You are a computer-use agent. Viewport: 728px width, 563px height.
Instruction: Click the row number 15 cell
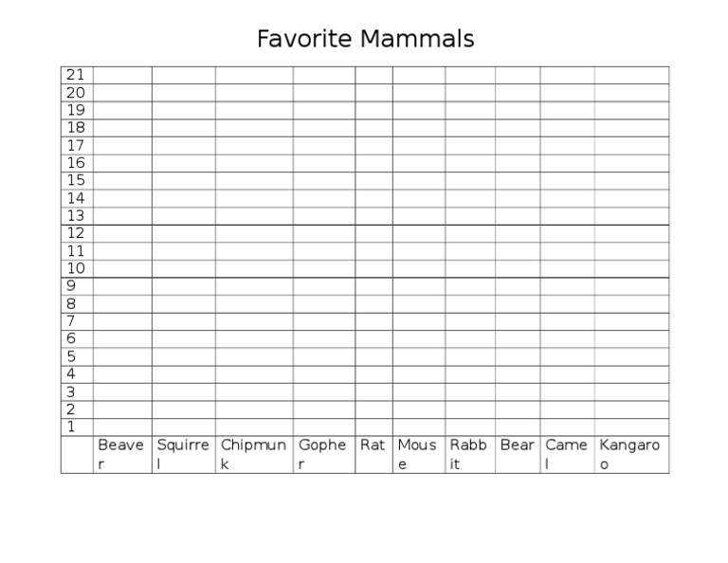tap(76, 180)
